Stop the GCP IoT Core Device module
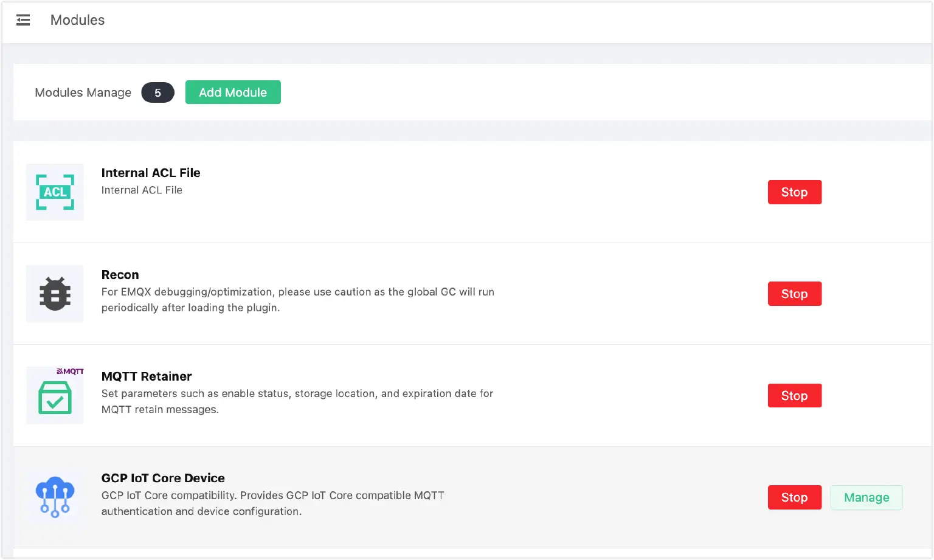The image size is (934, 560). (x=794, y=497)
